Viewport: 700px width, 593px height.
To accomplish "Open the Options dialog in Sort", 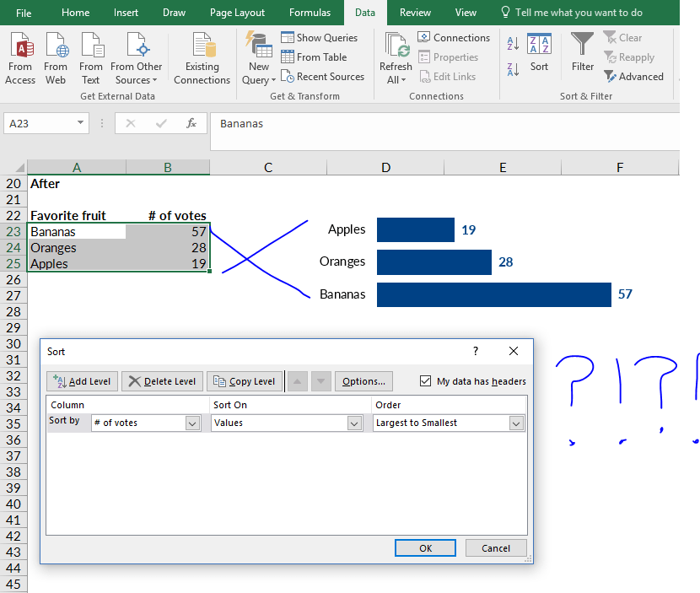I will [x=363, y=380].
